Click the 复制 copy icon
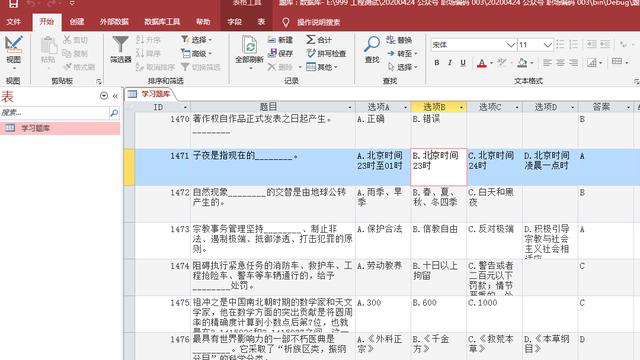 [76, 53]
